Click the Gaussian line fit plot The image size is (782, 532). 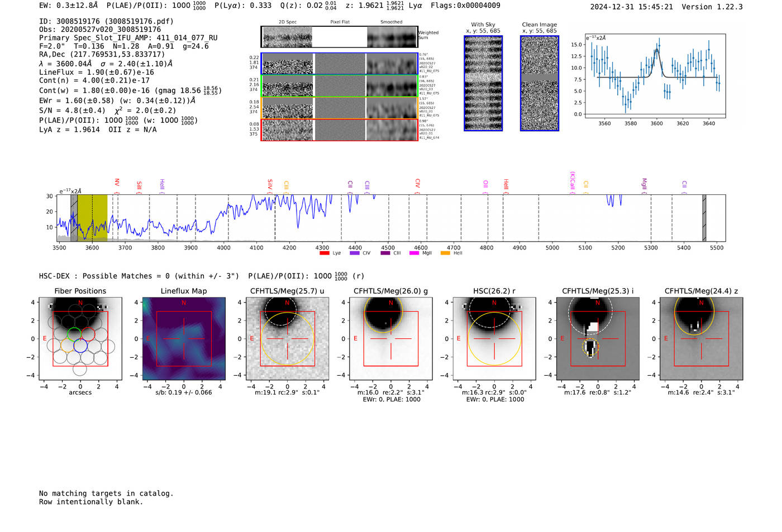pyautogui.click(x=655, y=76)
